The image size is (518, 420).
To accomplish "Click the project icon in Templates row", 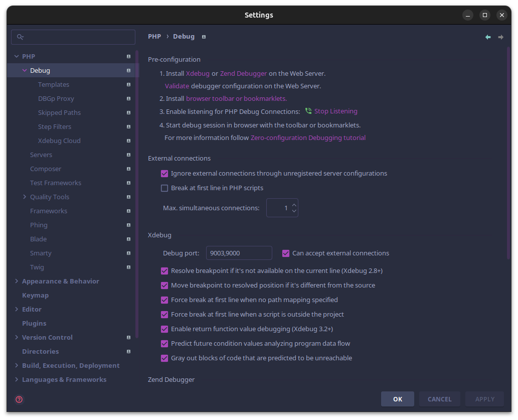I will point(128,85).
